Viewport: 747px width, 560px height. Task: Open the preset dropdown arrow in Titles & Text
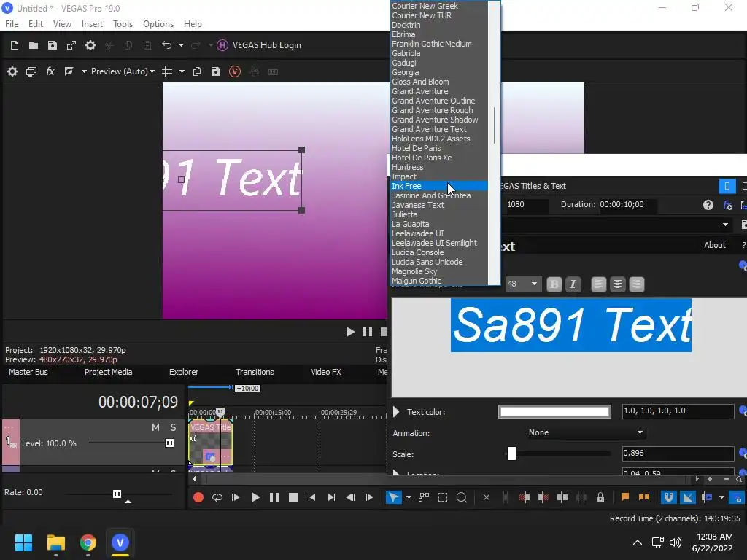coord(725,225)
